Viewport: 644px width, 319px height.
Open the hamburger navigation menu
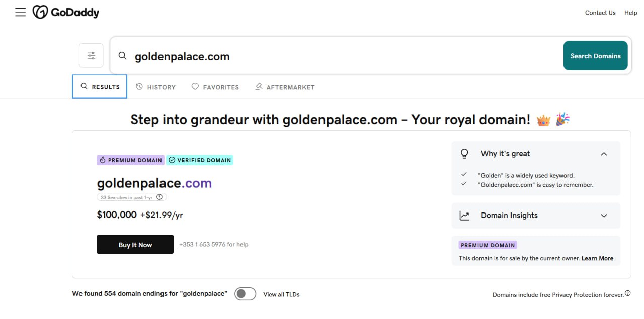(20, 12)
